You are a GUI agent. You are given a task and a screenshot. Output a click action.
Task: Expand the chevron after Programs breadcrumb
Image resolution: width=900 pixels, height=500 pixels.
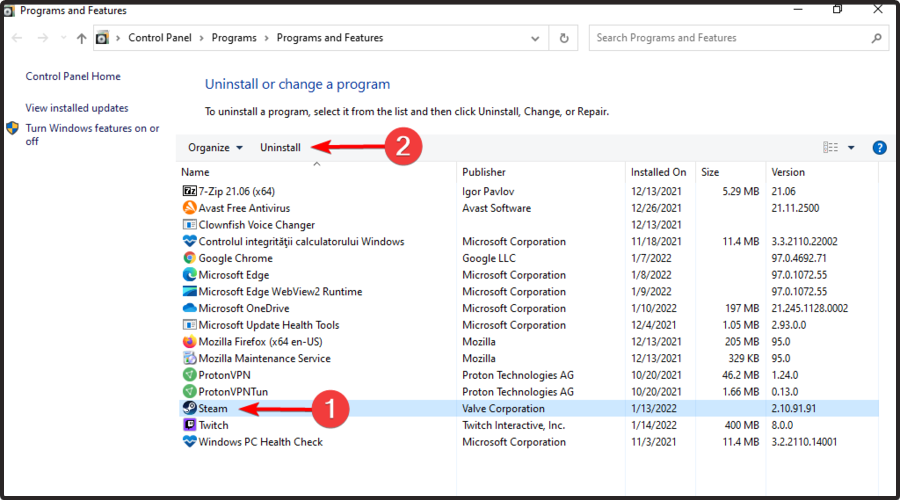click(266, 38)
